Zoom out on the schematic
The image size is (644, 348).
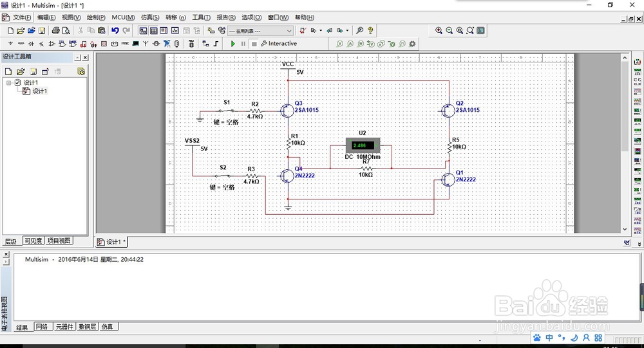(x=449, y=30)
